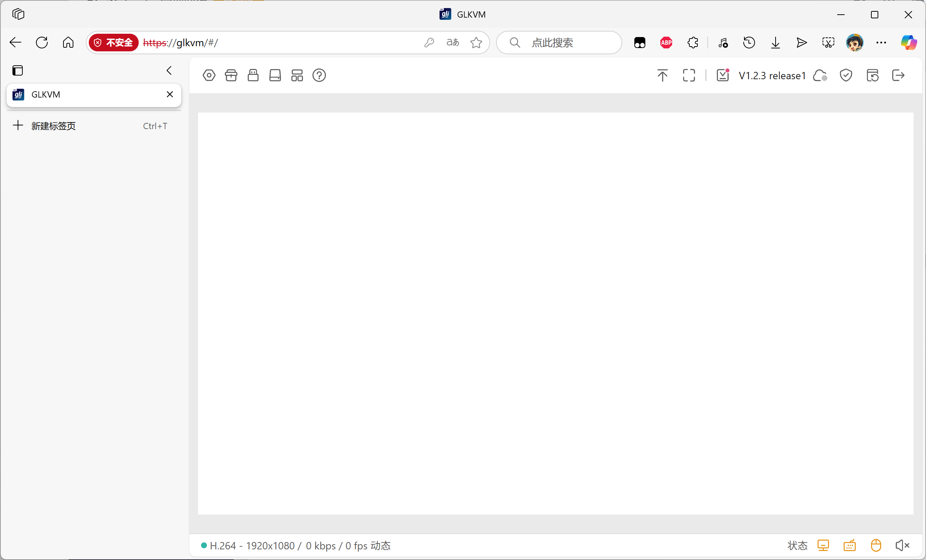Unmute the audio speaker in the status bar
This screenshot has height=560, width=926.
coord(901,545)
